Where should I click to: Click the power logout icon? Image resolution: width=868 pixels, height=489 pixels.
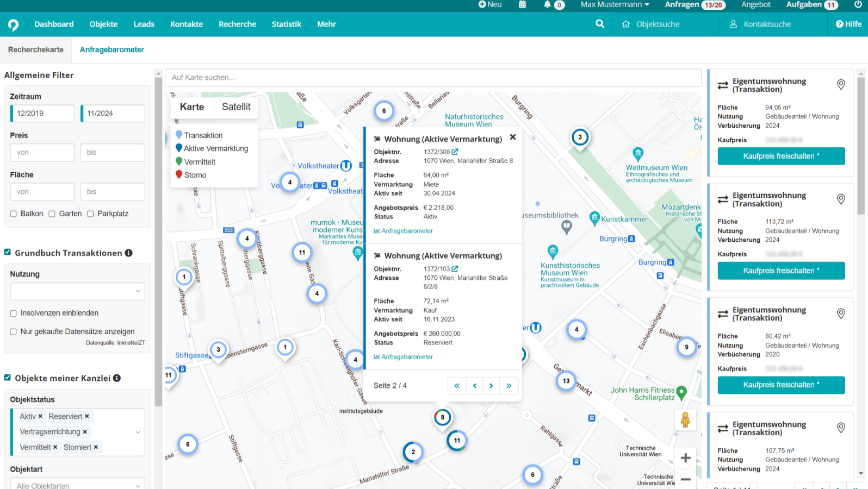point(858,5)
